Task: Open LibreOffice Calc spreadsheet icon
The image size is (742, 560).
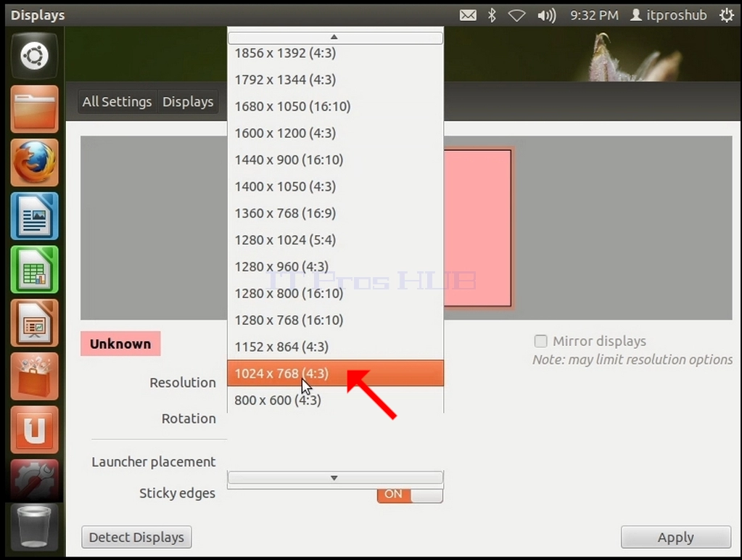Action: point(35,269)
